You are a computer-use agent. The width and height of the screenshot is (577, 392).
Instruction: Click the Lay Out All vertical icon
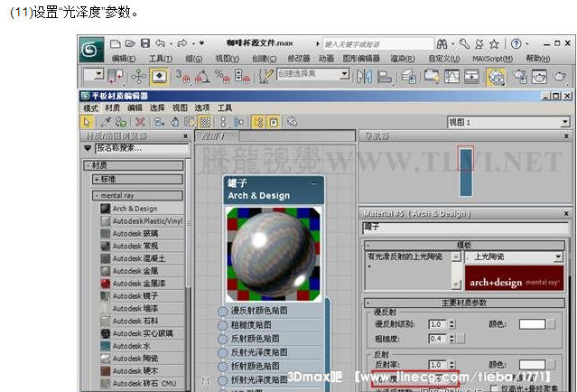click(x=223, y=122)
